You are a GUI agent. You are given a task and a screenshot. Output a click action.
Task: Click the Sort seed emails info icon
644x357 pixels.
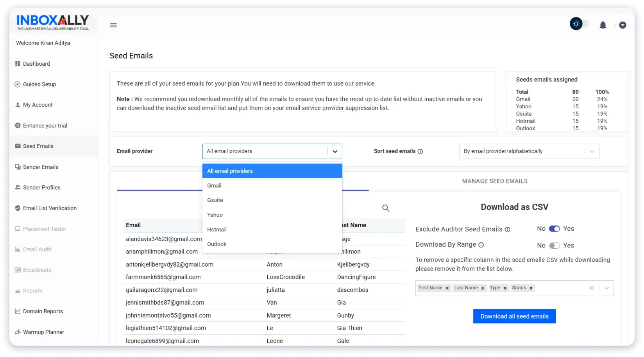click(420, 151)
